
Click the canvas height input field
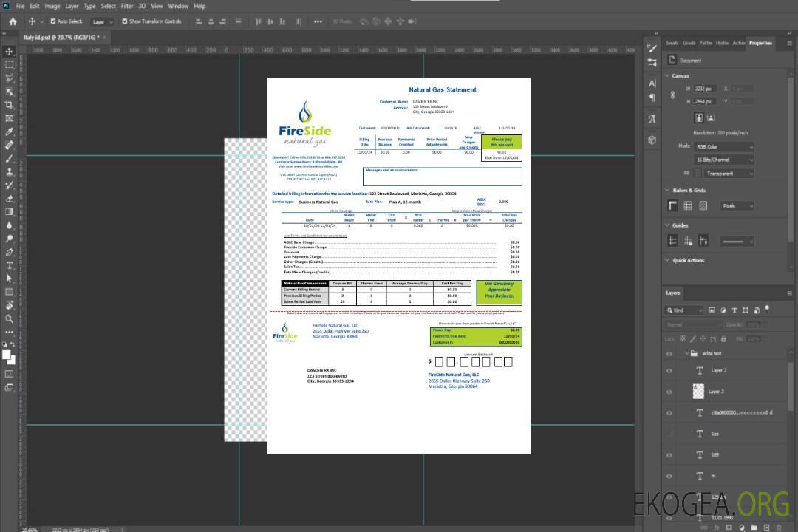pos(706,102)
